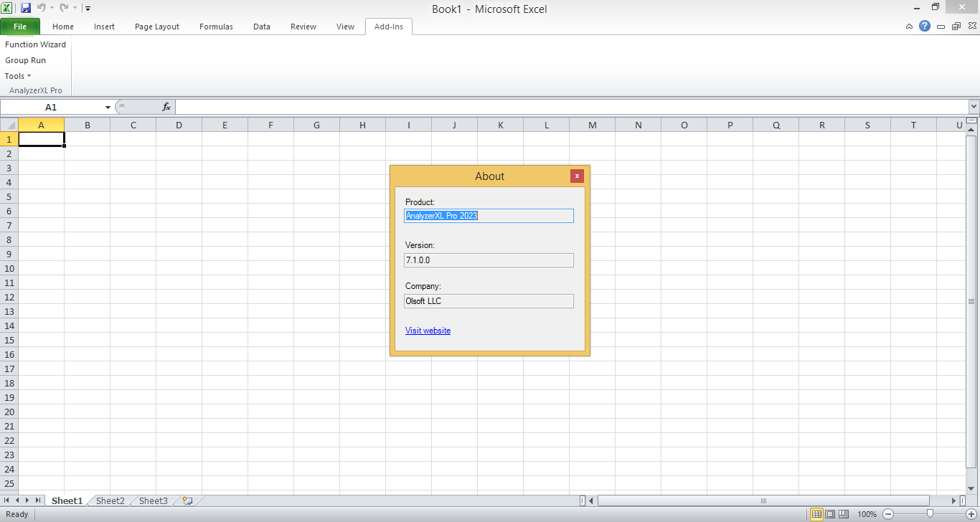
Task: Open the Formulas ribbon tab
Action: 216,27
